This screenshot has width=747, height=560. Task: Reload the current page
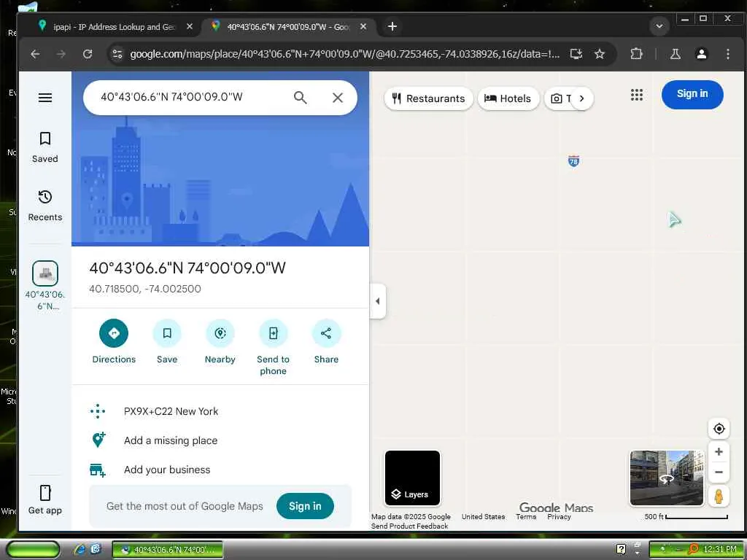coord(88,54)
